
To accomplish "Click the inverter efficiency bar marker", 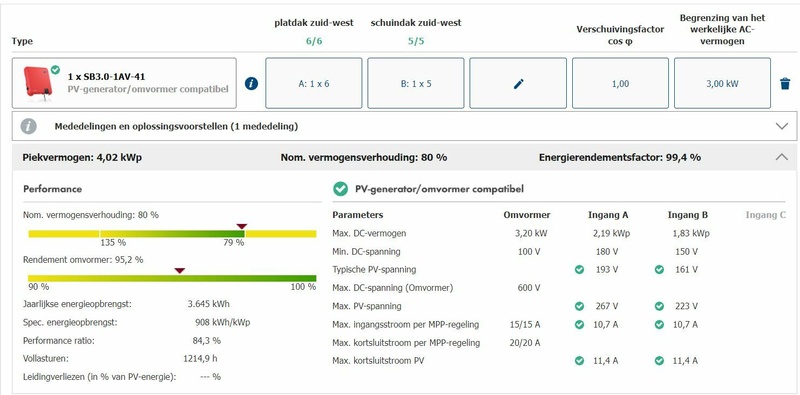I will point(179,270).
